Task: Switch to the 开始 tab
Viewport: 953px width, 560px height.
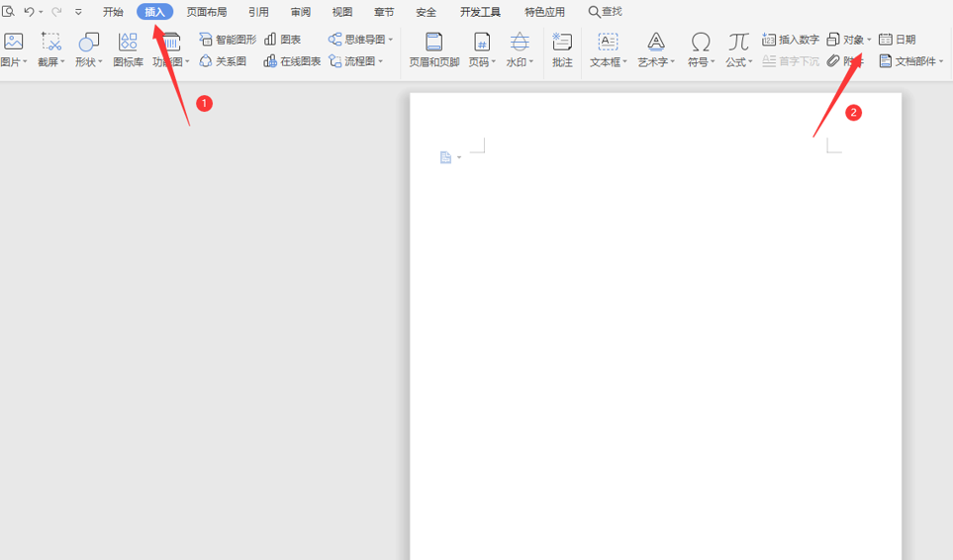Action: (113, 12)
